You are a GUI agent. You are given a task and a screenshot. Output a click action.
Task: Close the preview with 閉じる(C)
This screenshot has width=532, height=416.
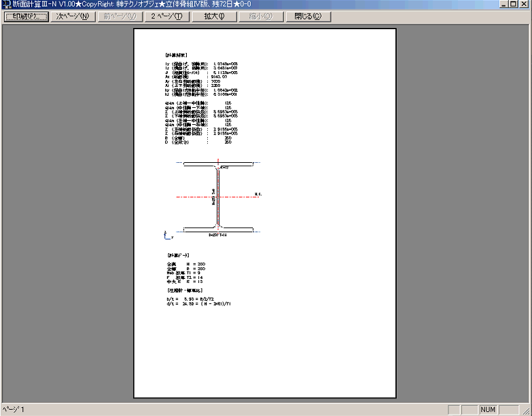[x=308, y=16]
